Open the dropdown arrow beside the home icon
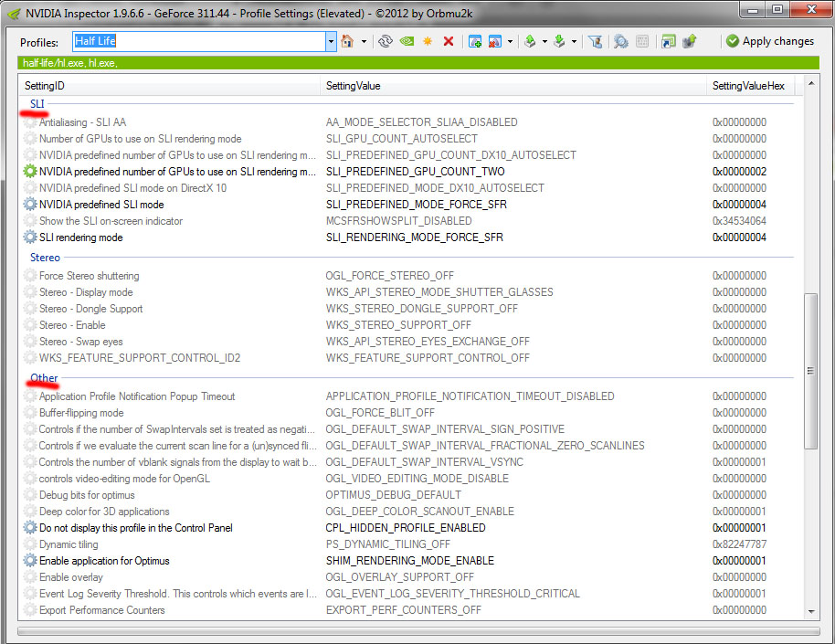This screenshot has height=644, width=835. (364, 41)
